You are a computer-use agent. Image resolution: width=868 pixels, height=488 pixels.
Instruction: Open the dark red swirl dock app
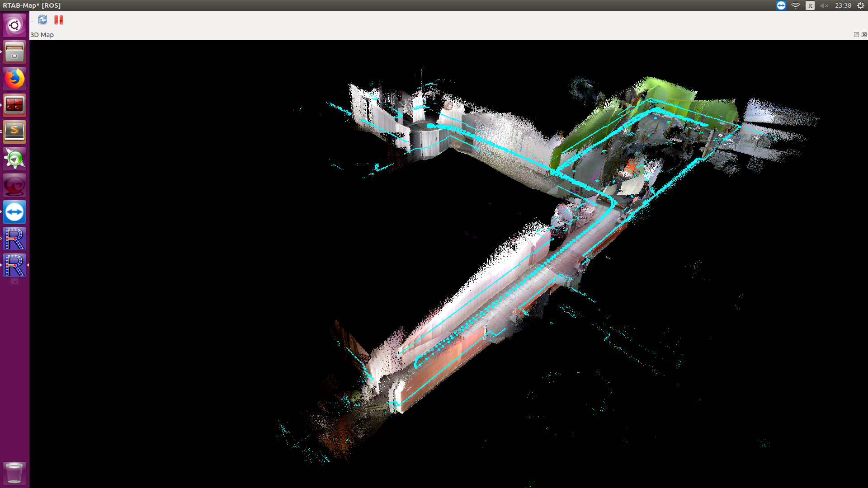[x=14, y=185]
